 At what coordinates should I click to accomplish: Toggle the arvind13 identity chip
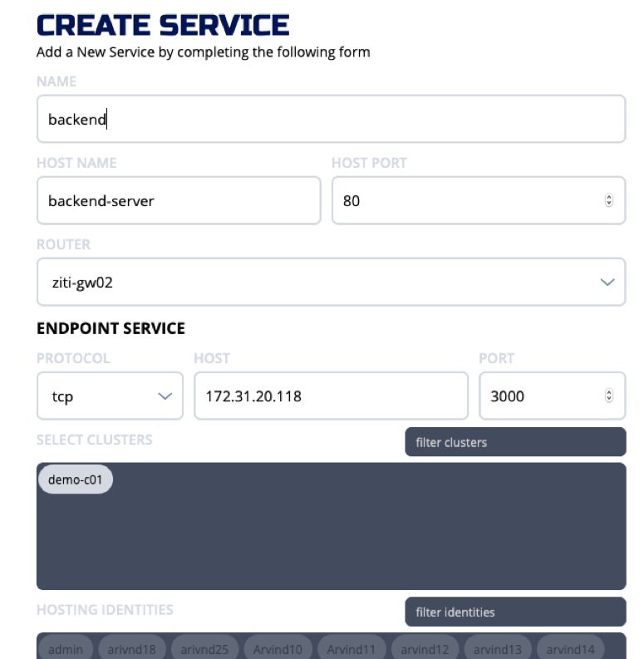(498, 649)
